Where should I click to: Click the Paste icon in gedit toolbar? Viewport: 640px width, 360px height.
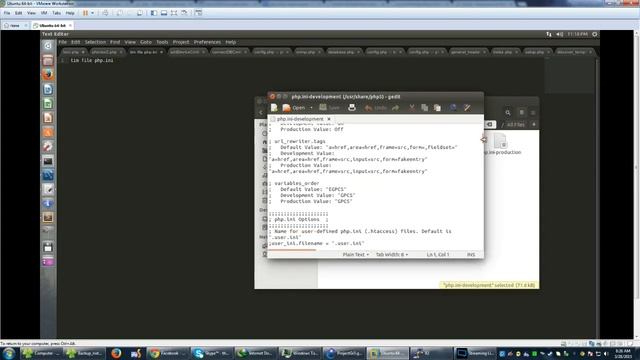coord(437,108)
